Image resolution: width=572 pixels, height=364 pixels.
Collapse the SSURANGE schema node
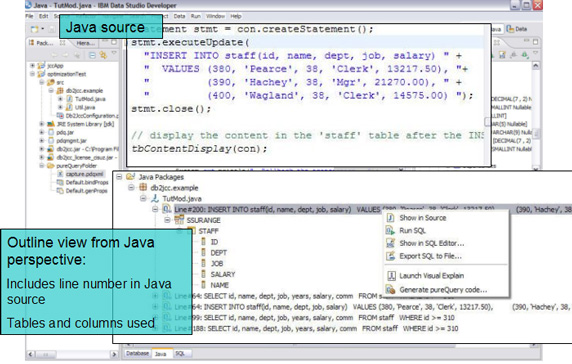click(x=167, y=220)
